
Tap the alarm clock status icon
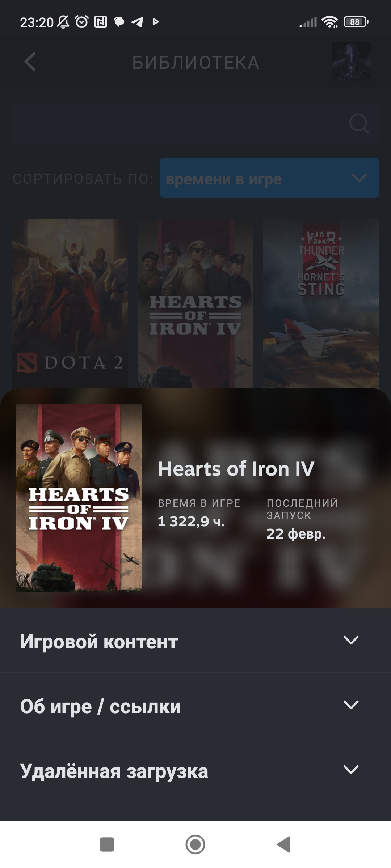click(x=82, y=22)
